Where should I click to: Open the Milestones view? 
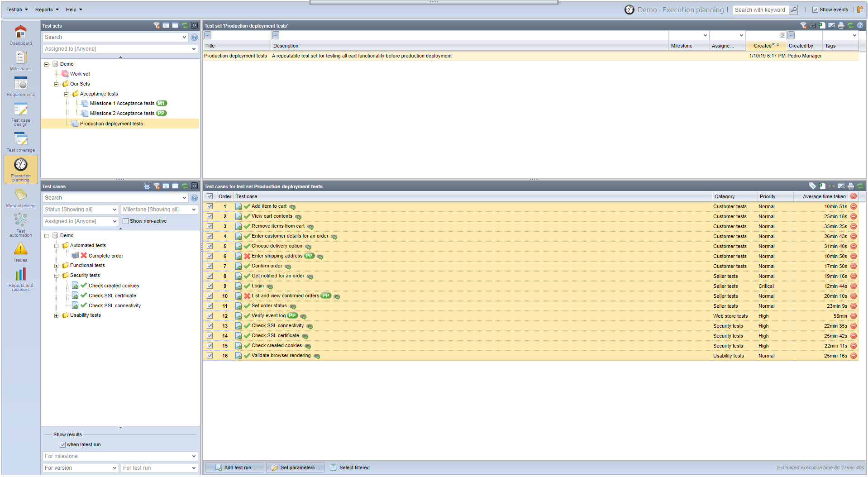click(x=21, y=61)
